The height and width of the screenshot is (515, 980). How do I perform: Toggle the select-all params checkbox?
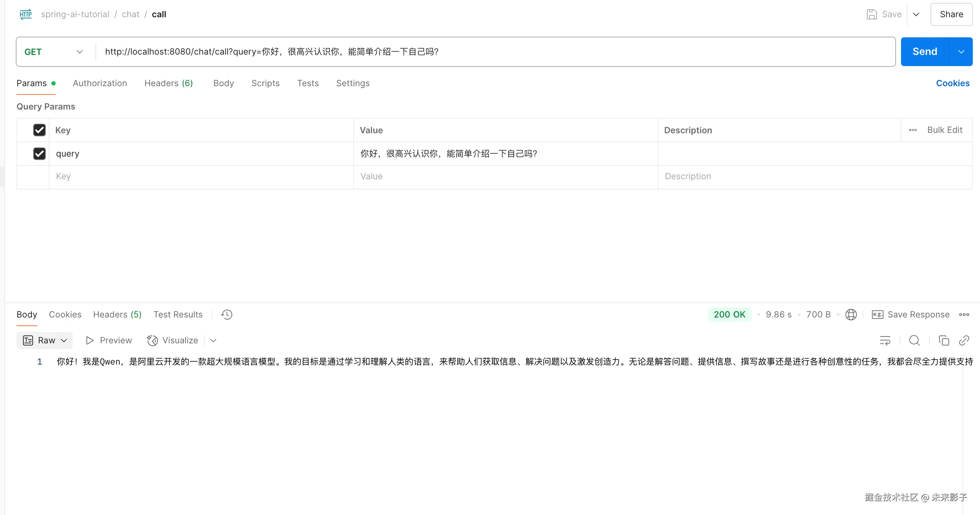point(39,130)
